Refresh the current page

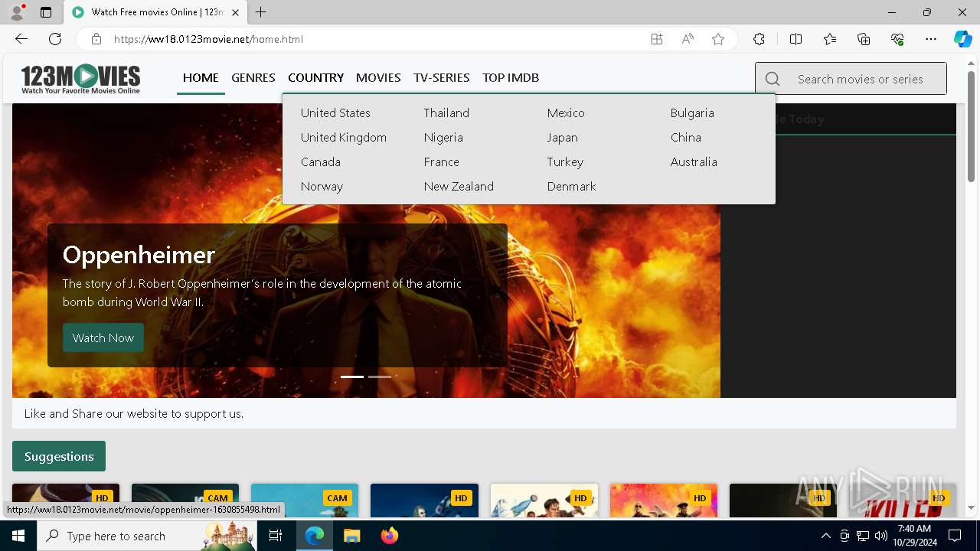pyautogui.click(x=55, y=39)
